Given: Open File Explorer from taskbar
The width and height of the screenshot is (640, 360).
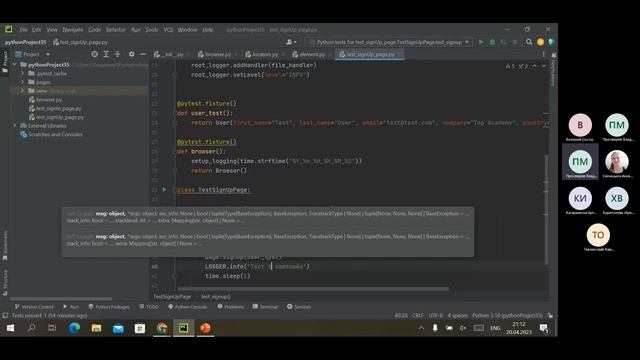Looking at the screenshot, I should click(96, 328).
